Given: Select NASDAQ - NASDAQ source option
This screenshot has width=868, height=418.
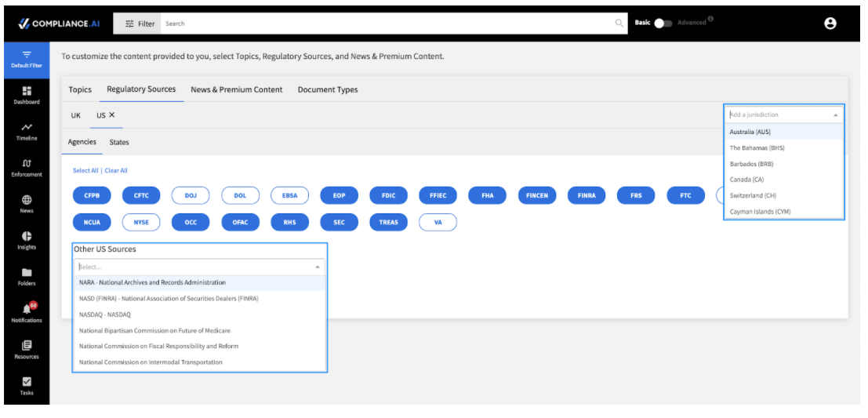Looking at the screenshot, I should click(200, 314).
